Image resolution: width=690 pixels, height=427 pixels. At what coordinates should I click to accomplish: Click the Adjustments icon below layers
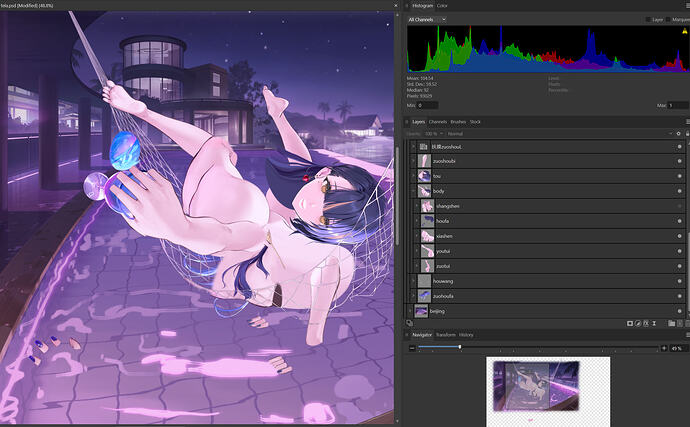pos(638,323)
